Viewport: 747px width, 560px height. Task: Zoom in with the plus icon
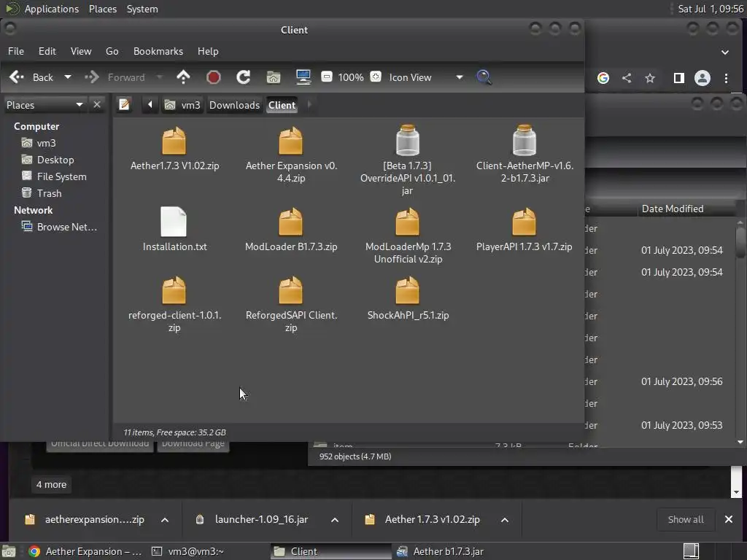[x=376, y=77]
